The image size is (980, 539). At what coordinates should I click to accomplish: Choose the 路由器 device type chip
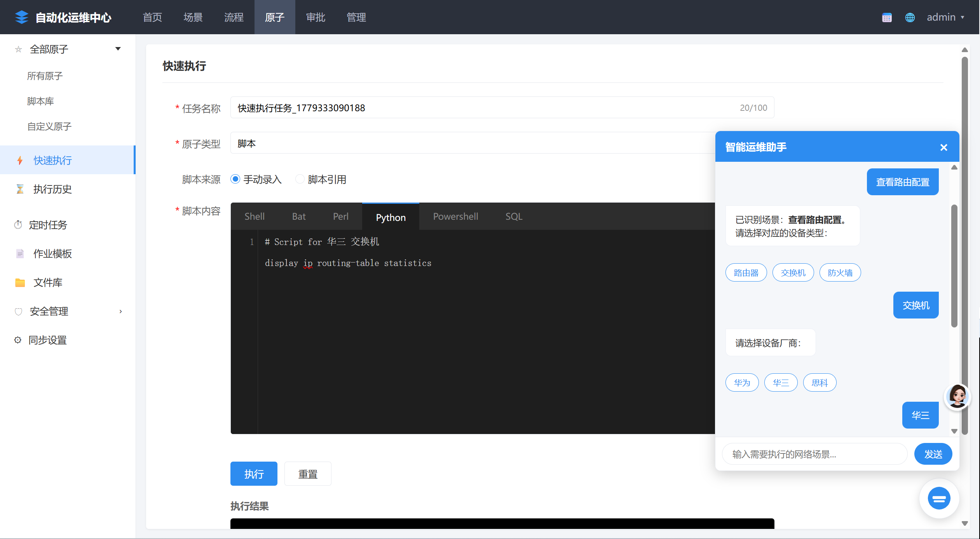pos(746,273)
